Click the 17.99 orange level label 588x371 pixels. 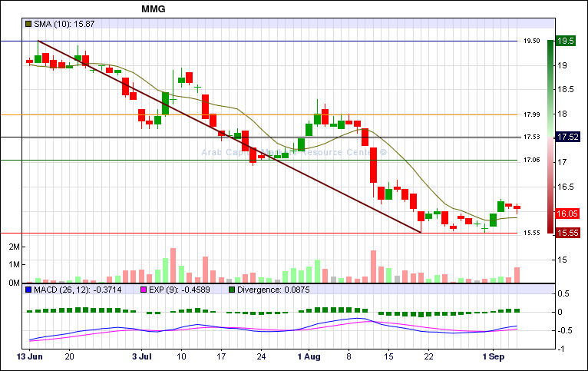tap(532, 114)
